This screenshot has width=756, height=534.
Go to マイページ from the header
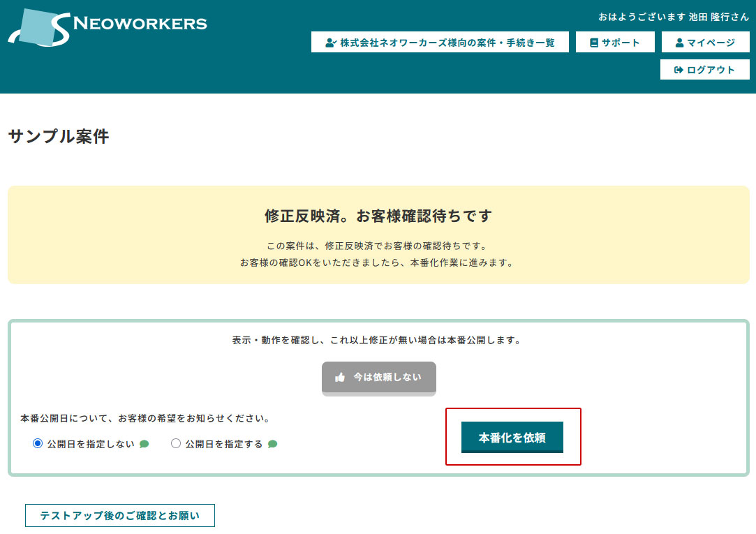point(705,43)
